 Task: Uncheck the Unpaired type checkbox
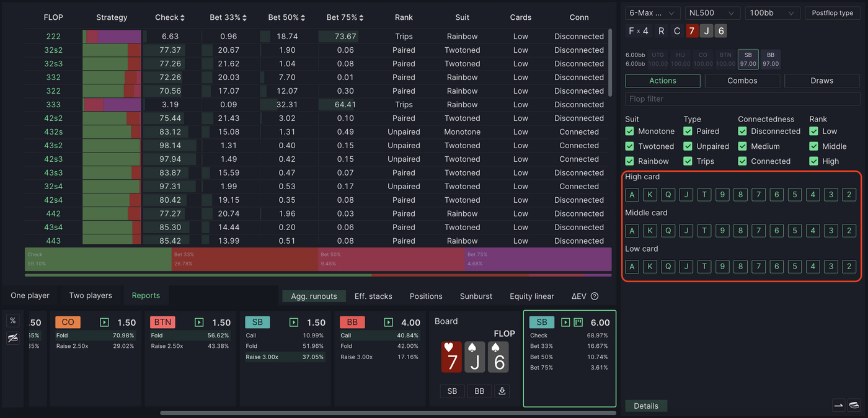pyautogui.click(x=688, y=146)
